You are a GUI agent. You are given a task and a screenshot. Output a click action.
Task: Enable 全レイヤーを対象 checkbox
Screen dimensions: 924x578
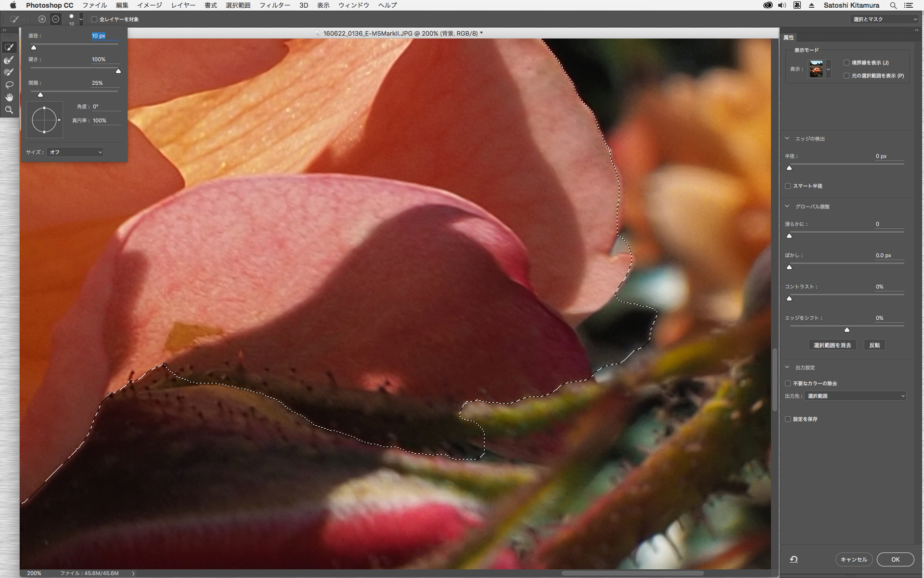(x=95, y=19)
